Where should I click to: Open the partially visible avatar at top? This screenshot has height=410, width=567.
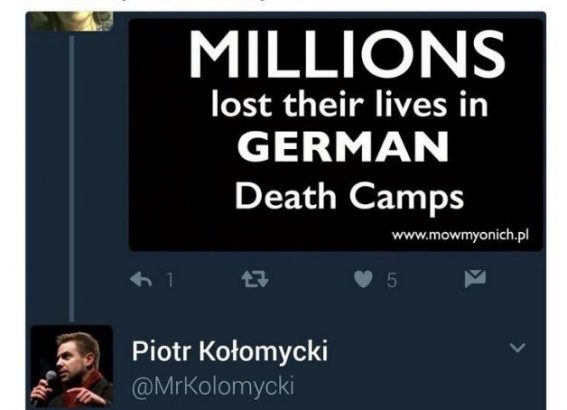point(72,21)
